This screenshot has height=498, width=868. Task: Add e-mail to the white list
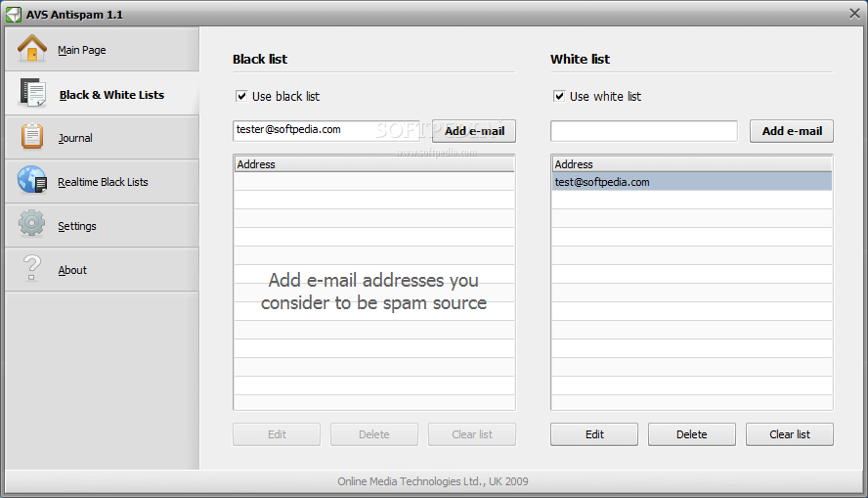(792, 131)
